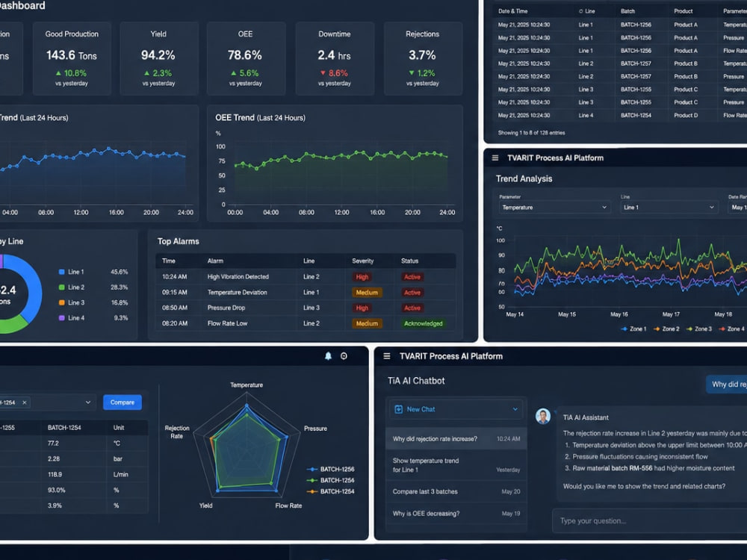747x560 pixels.
Task: Click the Yield 94.2% card
Action: 158,58
